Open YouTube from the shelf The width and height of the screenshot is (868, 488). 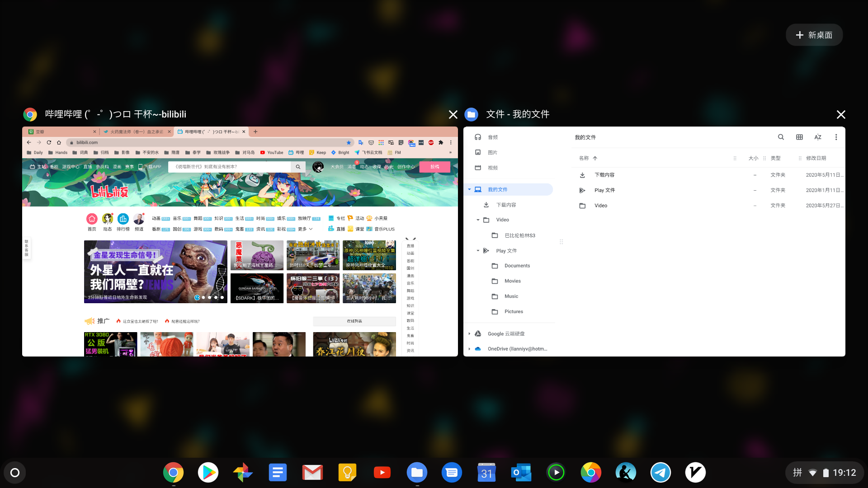coord(382,473)
